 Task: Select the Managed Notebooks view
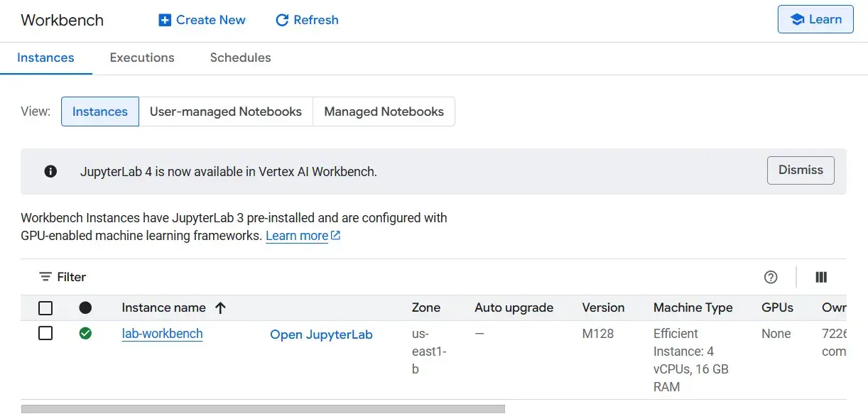pos(384,111)
